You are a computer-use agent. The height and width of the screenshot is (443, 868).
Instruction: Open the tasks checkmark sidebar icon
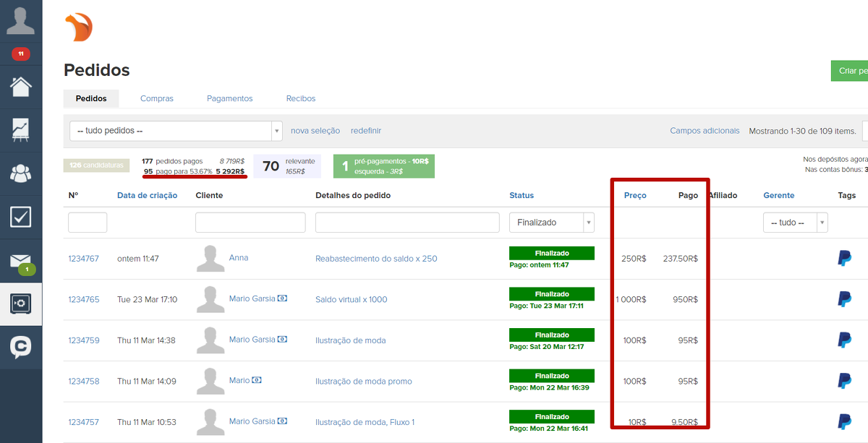click(x=20, y=217)
